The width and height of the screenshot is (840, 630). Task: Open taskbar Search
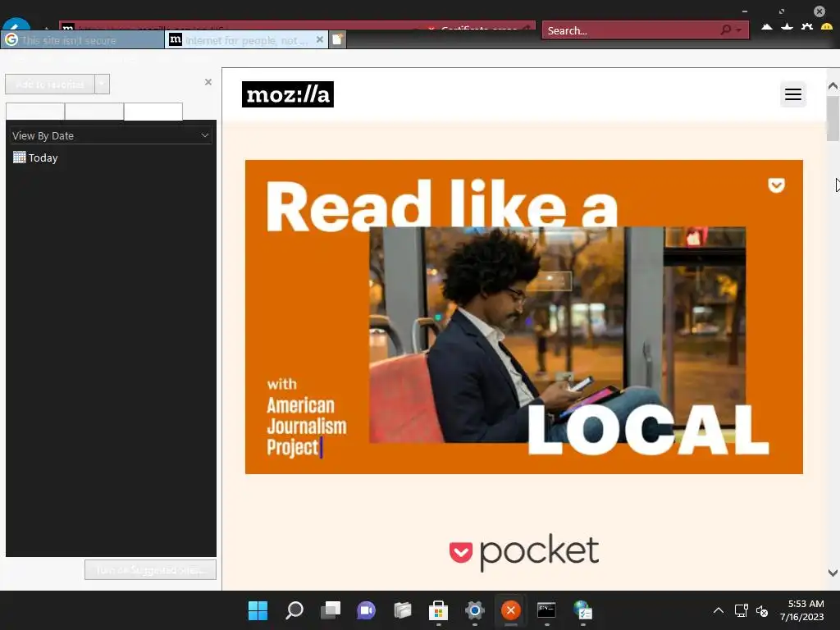tap(294, 610)
